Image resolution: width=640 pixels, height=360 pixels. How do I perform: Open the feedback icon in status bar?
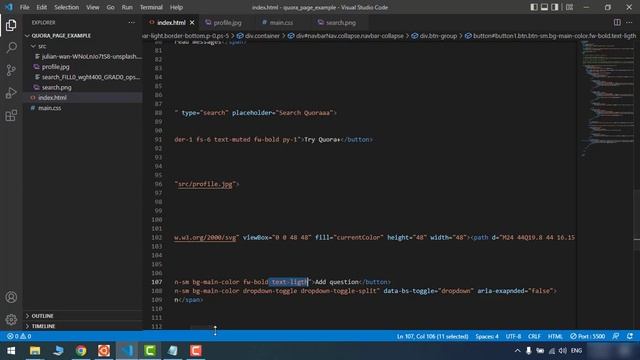(616, 336)
